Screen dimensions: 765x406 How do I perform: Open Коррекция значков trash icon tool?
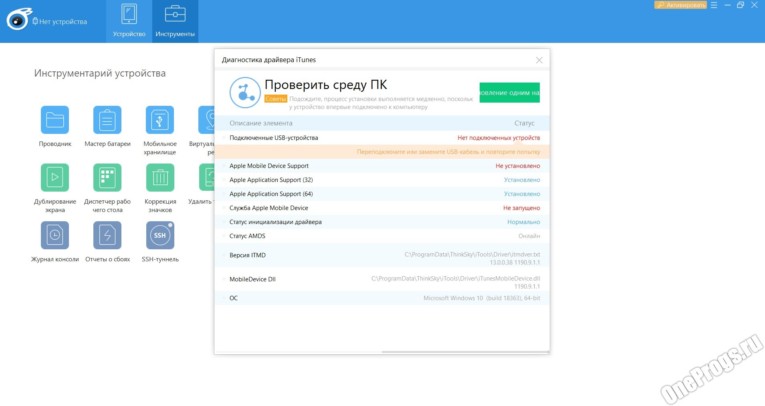pyautogui.click(x=160, y=178)
